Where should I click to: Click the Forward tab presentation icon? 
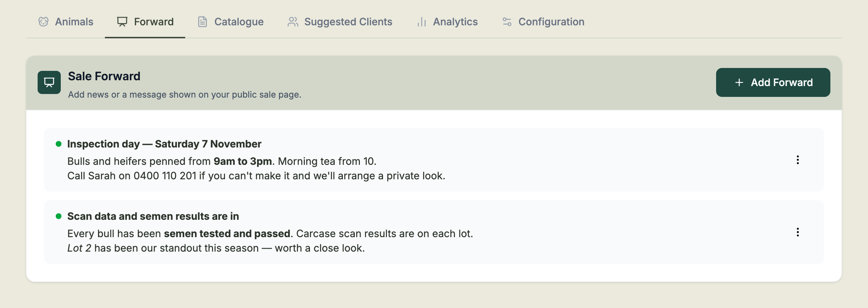coord(122,22)
